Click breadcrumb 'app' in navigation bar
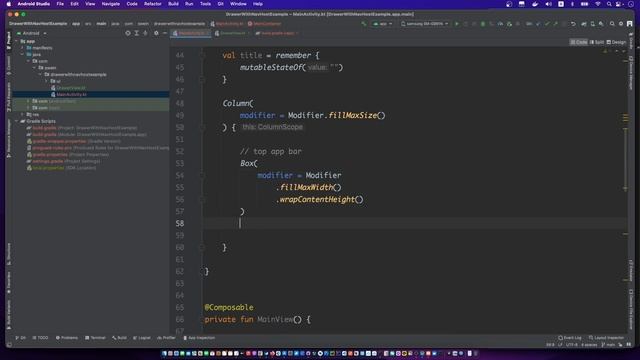Image resolution: width=640 pixels, height=360 pixels. 76,24
